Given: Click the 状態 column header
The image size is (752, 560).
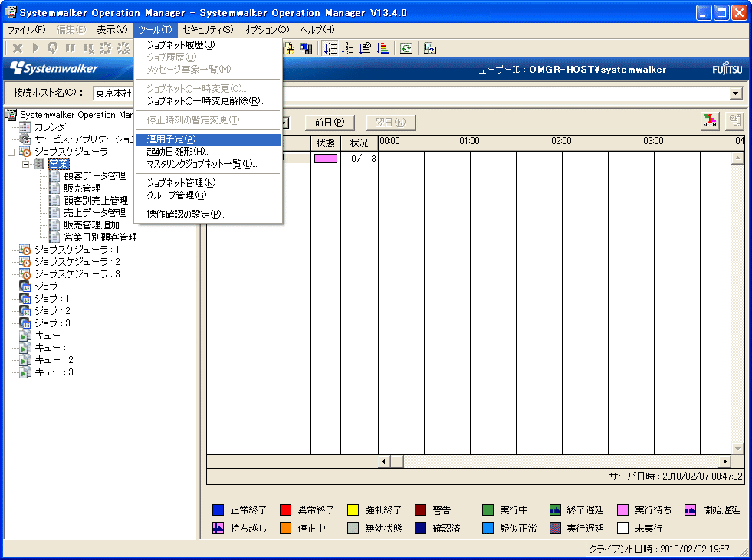Looking at the screenshot, I should 326,143.
